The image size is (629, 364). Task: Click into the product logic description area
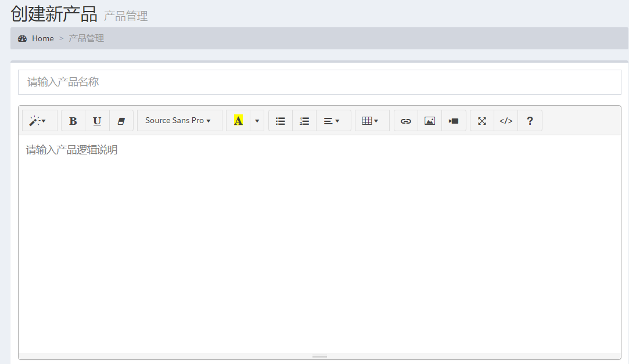point(319,244)
